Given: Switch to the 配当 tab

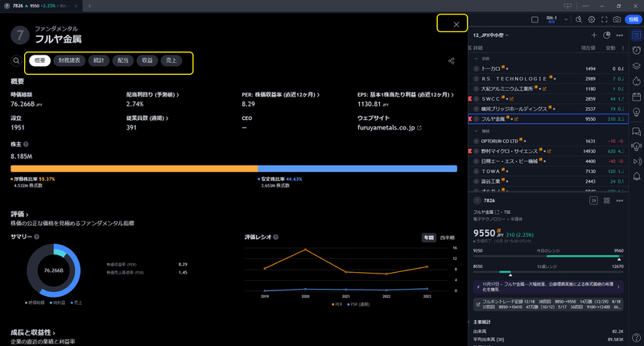Looking at the screenshot, I should tap(123, 60).
